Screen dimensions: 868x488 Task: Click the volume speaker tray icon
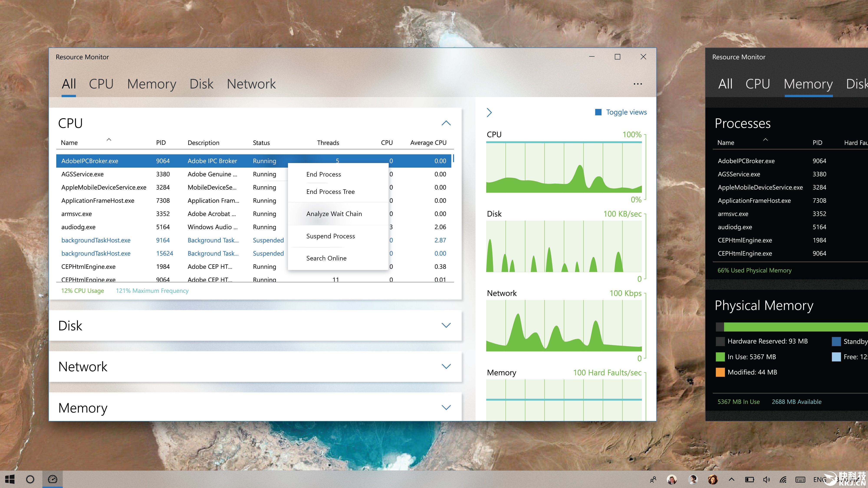click(766, 480)
